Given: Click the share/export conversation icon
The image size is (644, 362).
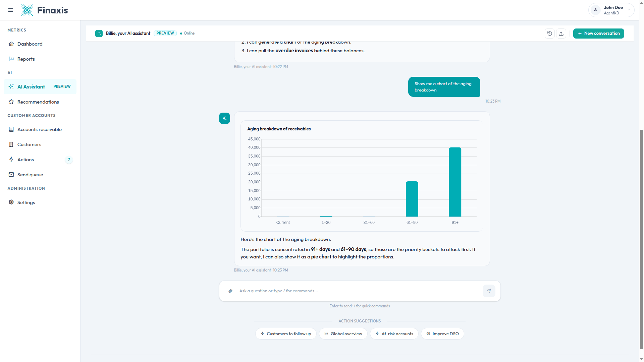Looking at the screenshot, I should [561, 34].
